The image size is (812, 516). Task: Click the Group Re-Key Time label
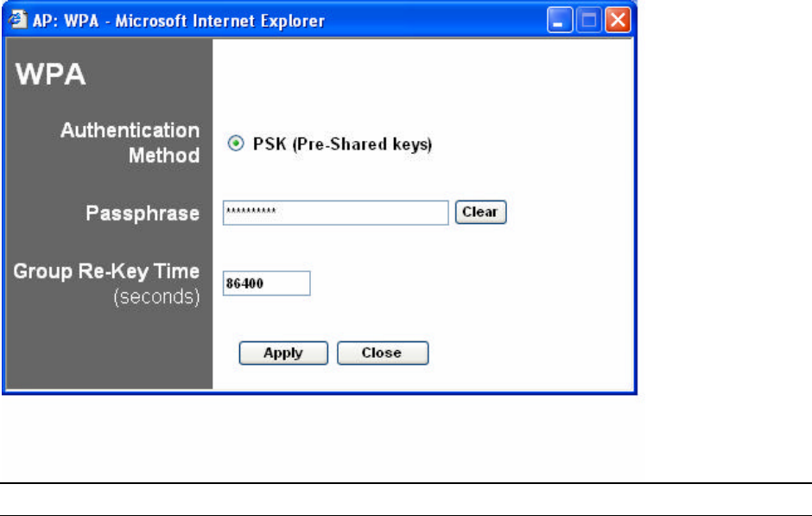coord(106,271)
